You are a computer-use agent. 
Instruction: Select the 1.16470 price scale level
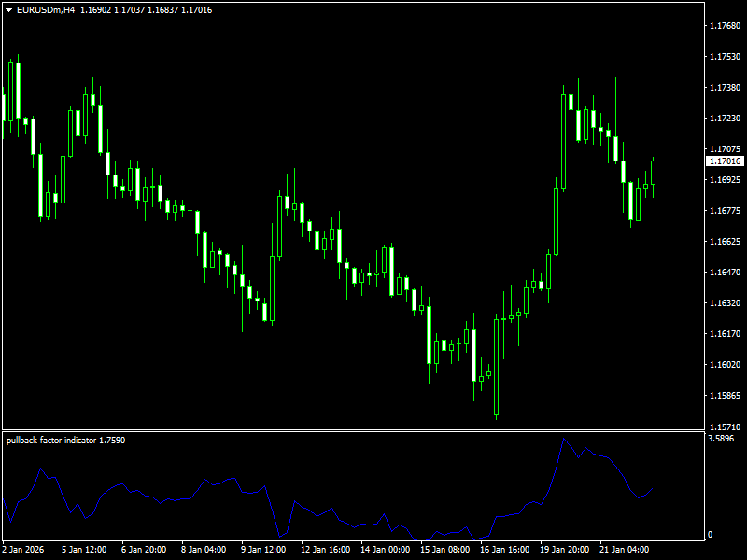[726, 272]
